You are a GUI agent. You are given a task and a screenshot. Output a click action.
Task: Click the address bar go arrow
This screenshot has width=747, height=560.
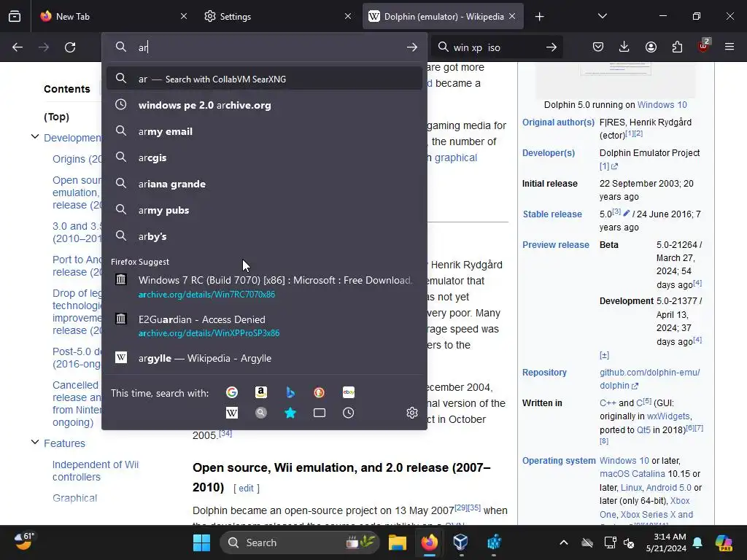tap(412, 47)
